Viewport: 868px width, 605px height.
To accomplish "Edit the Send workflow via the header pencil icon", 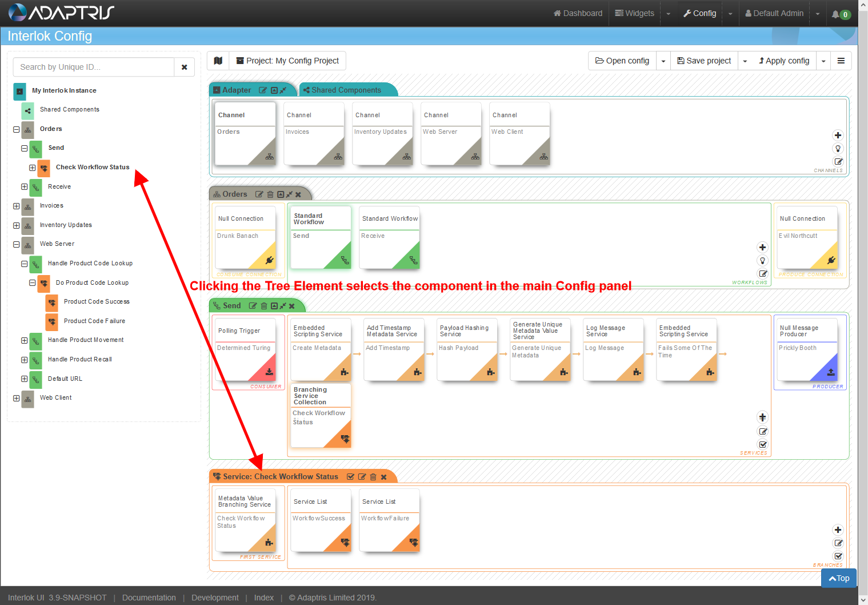I will pos(253,306).
